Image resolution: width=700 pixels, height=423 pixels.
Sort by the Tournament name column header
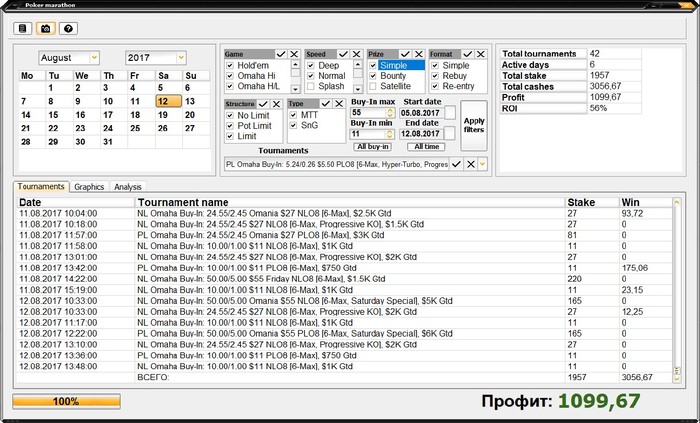pos(350,203)
